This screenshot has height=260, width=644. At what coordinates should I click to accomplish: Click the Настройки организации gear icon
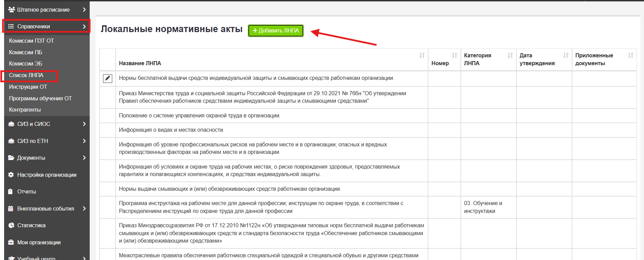11,175
